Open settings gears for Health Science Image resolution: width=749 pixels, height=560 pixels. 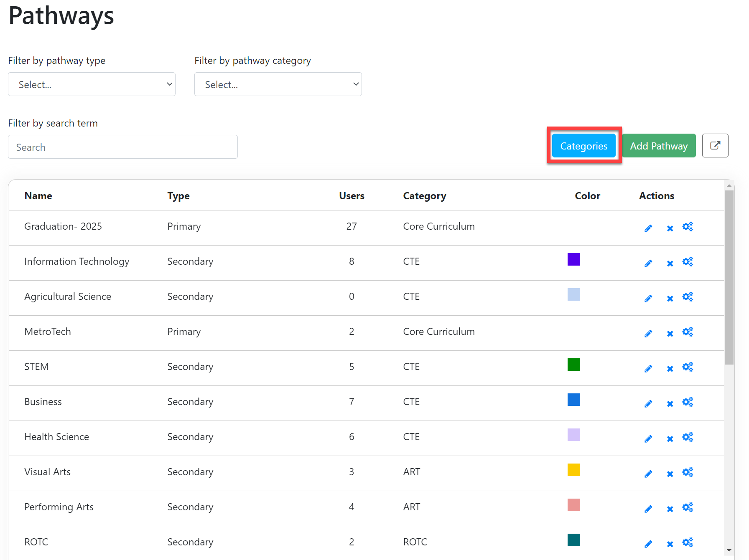click(x=688, y=437)
